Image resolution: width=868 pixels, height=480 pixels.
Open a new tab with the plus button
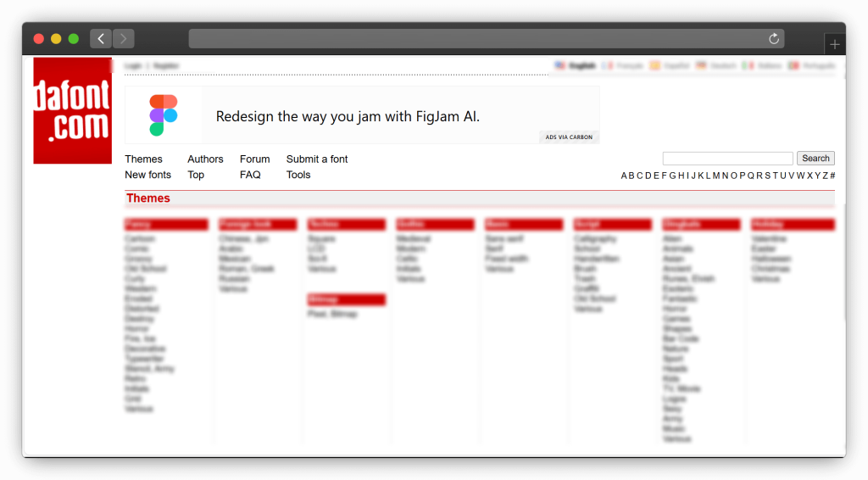[x=835, y=44]
